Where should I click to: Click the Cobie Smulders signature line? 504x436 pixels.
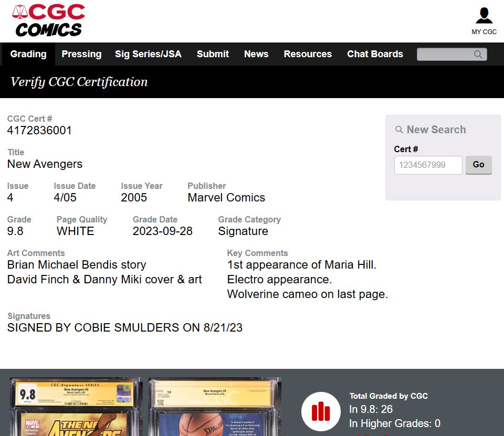pyautogui.click(x=125, y=328)
